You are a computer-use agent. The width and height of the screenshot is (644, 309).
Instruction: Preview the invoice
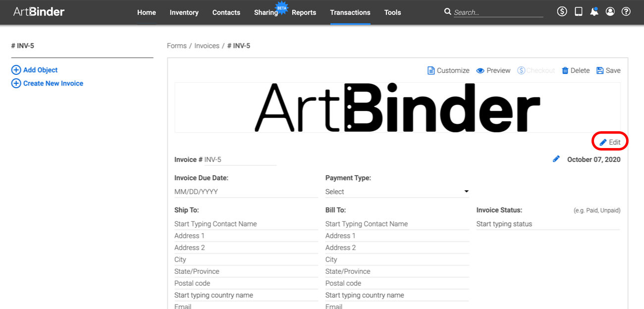coord(493,71)
